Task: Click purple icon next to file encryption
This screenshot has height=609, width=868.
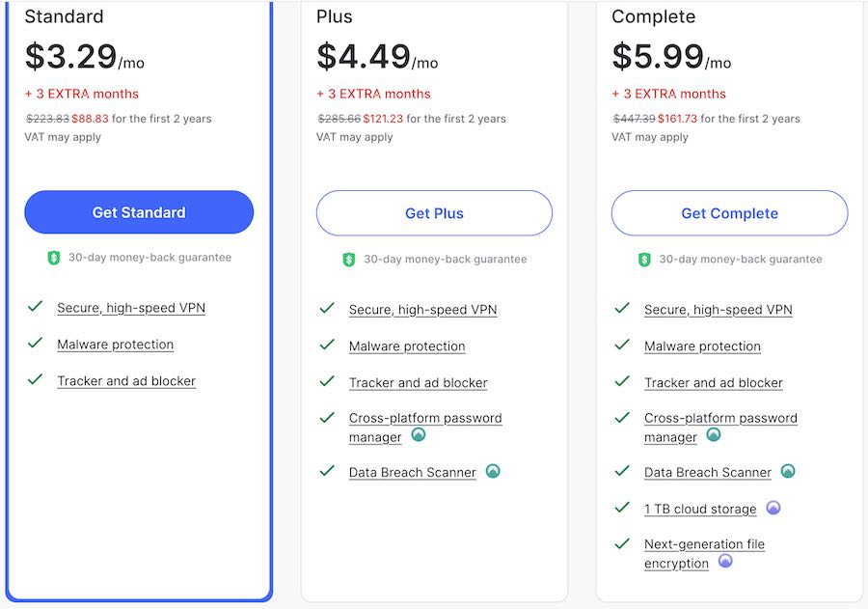Action: pyautogui.click(x=725, y=562)
